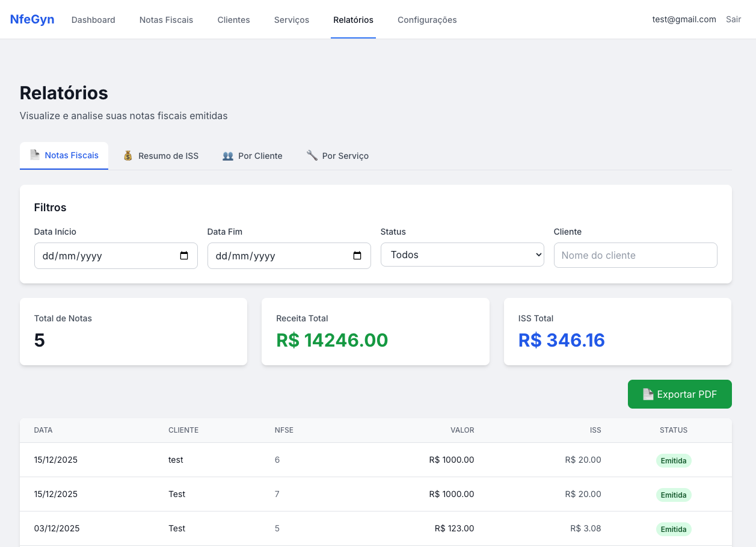Click the Exportar PDF button
This screenshot has height=547, width=756.
tap(680, 394)
